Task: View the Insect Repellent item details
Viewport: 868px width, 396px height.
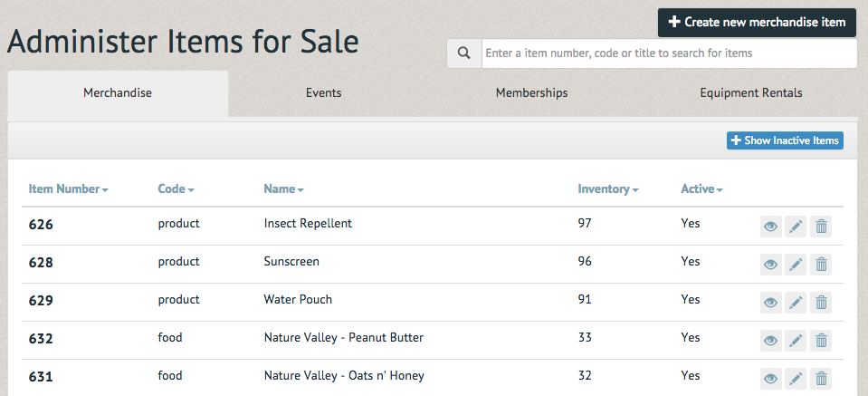Action: 770,227
